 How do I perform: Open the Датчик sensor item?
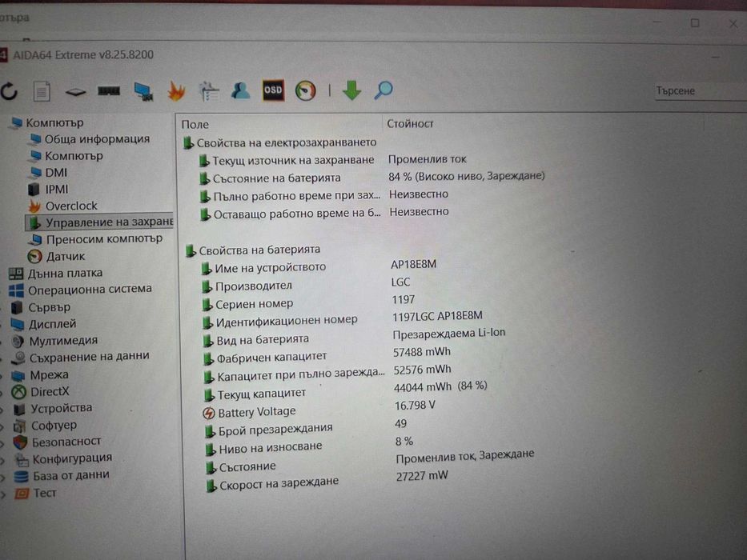click(x=56, y=256)
